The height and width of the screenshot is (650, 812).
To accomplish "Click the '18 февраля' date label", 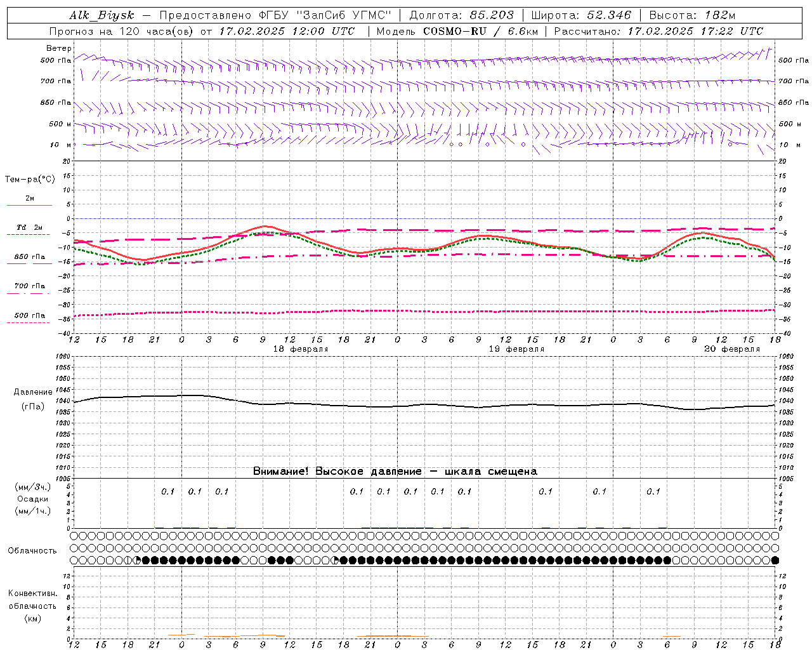I will [301, 349].
